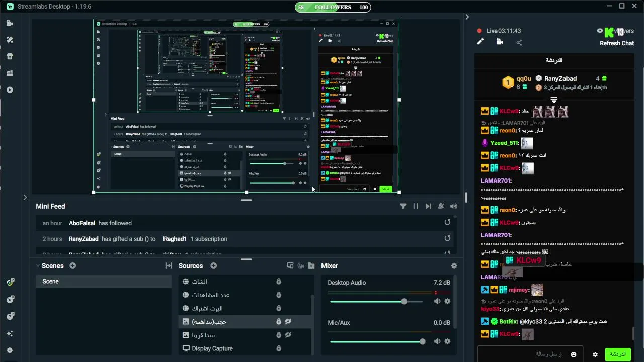Click the camera icon under Live timer
Image resolution: width=644 pixels, height=362 pixels.
[x=500, y=42]
